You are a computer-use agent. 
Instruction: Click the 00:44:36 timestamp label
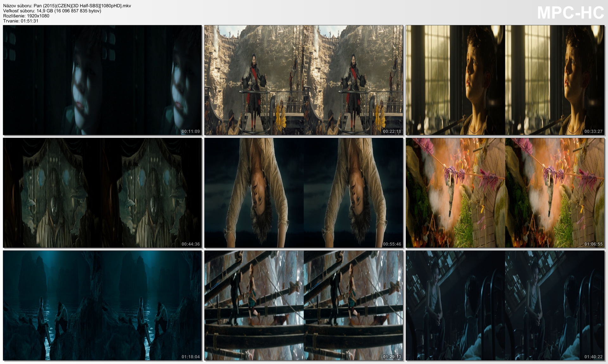[x=190, y=244]
